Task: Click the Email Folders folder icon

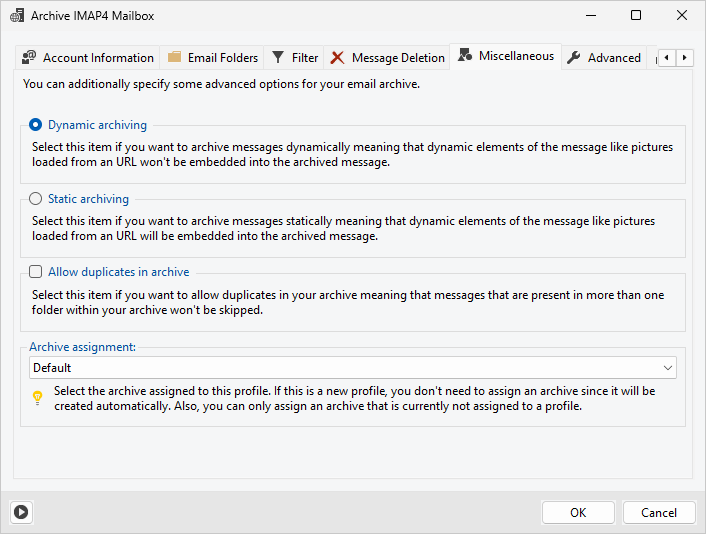Action: (175, 58)
